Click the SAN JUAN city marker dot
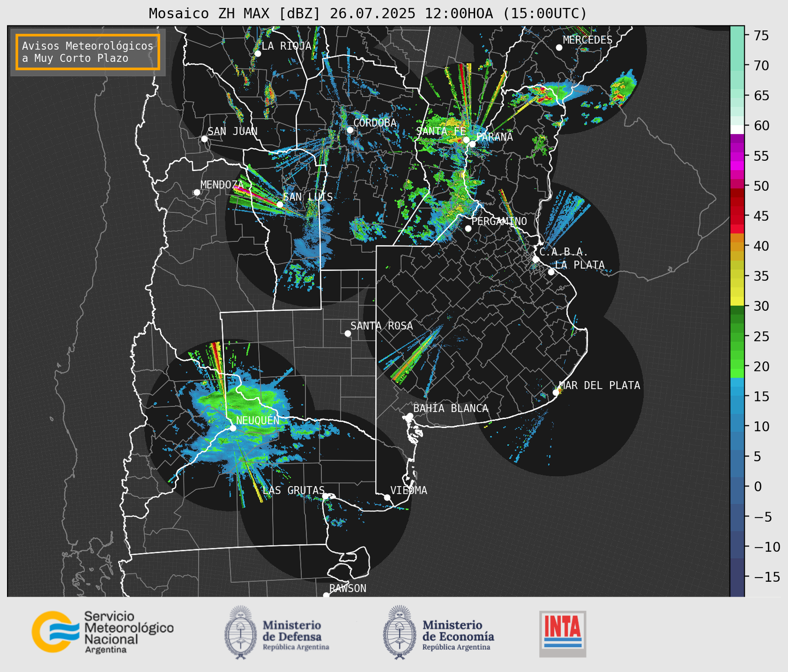Screen dimensions: 788x672 204,139
